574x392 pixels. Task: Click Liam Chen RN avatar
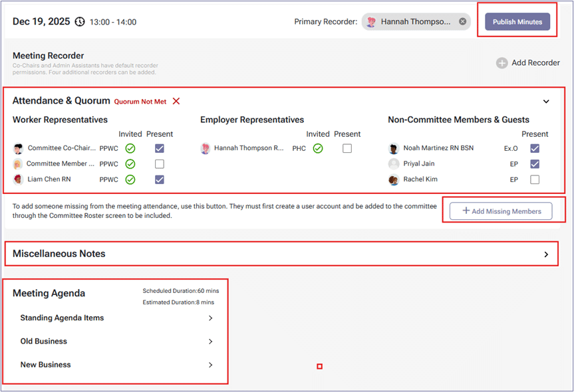click(18, 179)
